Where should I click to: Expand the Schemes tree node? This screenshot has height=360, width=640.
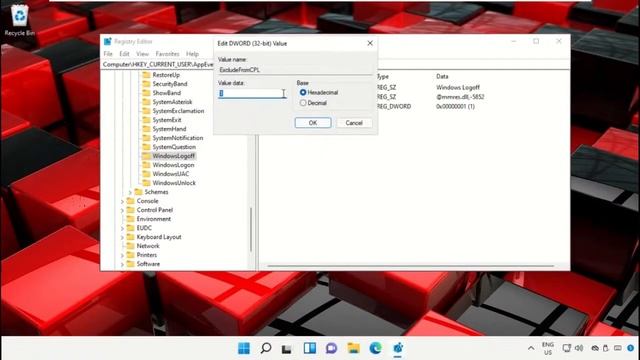pos(130,192)
